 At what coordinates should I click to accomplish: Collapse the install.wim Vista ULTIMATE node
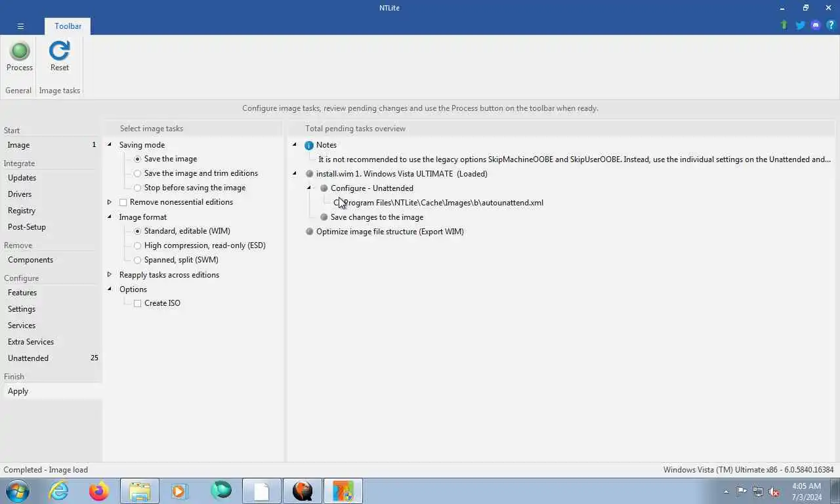[294, 173]
